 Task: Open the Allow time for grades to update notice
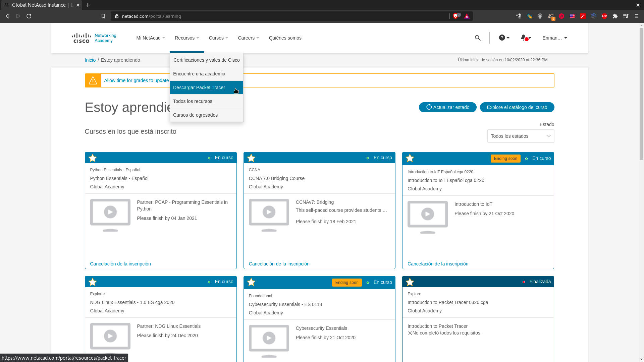136,80
